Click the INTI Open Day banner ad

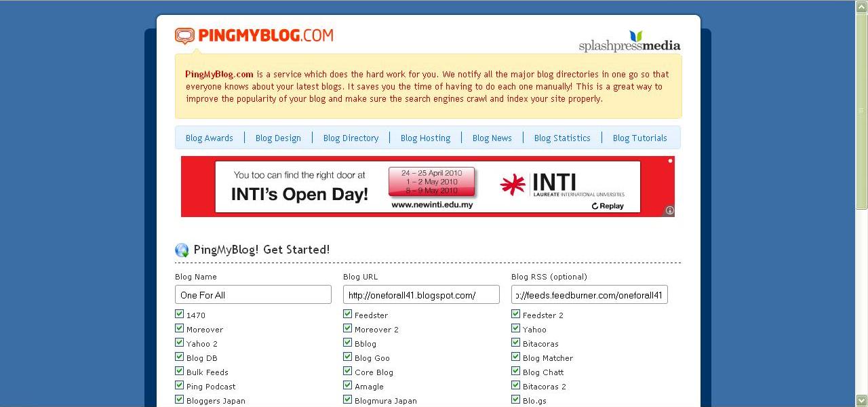428,187
